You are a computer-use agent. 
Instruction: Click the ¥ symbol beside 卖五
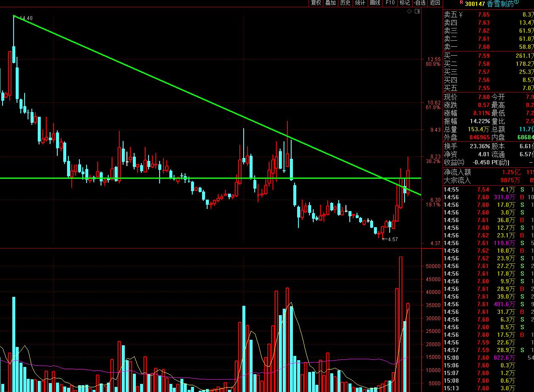click(x=461, y=15)
